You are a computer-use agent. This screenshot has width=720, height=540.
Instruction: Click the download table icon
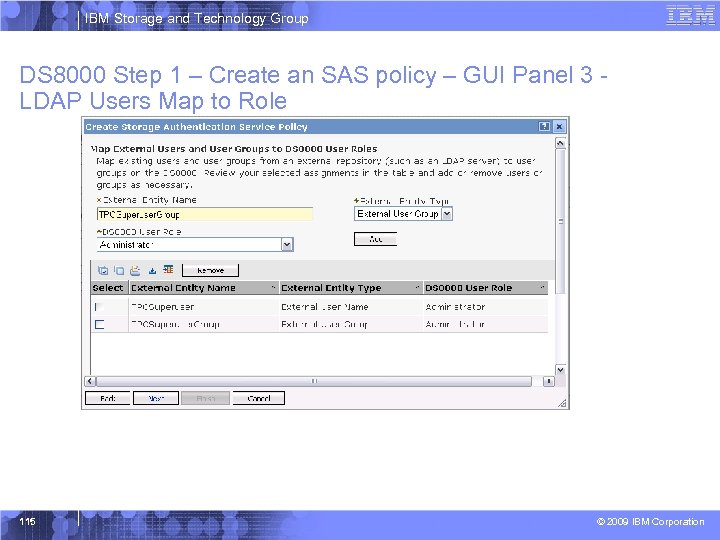152,270
